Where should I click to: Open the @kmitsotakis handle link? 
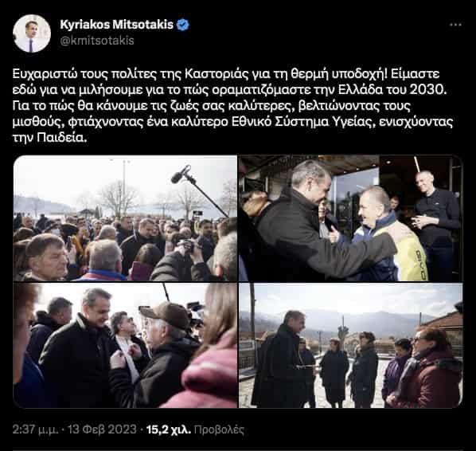pyautogui.click(x=97, y=41)
